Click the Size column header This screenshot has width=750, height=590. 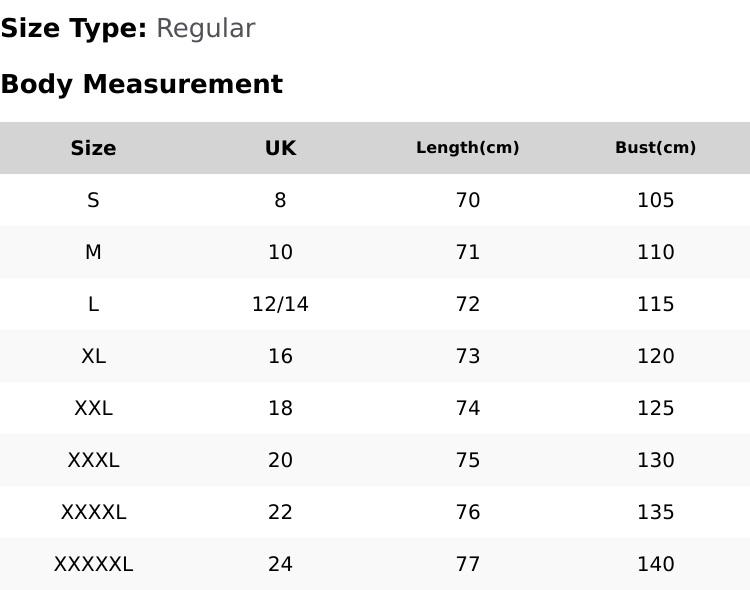click(x=93, y=148)
